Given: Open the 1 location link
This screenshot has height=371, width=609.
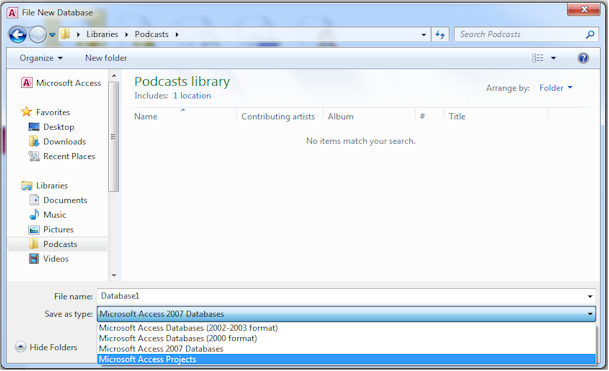Looking at the screenshot, I should point(192,96).
